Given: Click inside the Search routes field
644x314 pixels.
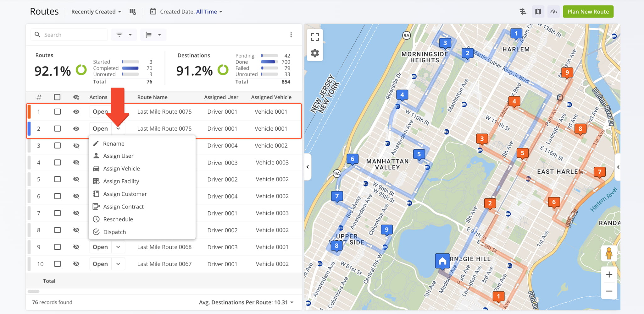Looking at the screenshot, I should coord(69,35).
